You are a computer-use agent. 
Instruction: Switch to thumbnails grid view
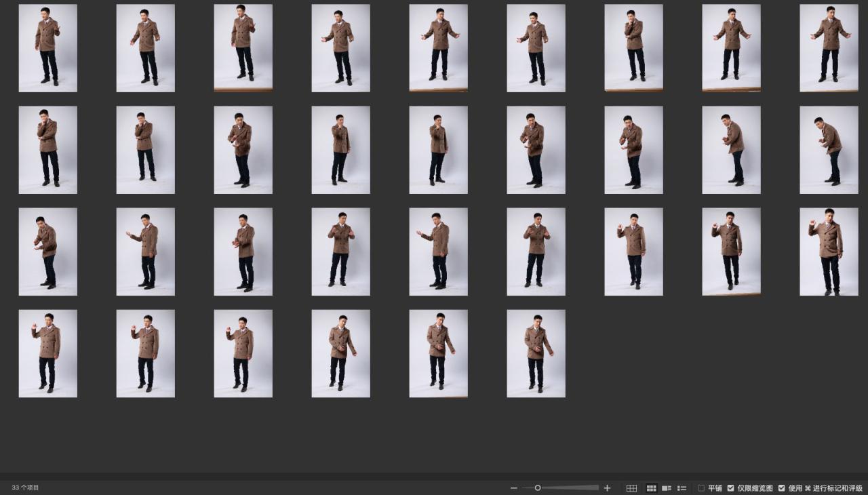pyautogui.click(x=651, y=488)
